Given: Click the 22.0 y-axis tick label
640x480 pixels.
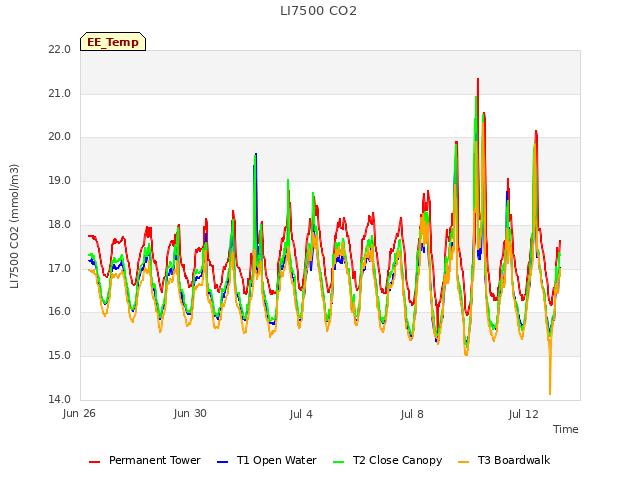Looking at the screenshot, I should pos(60,49).
